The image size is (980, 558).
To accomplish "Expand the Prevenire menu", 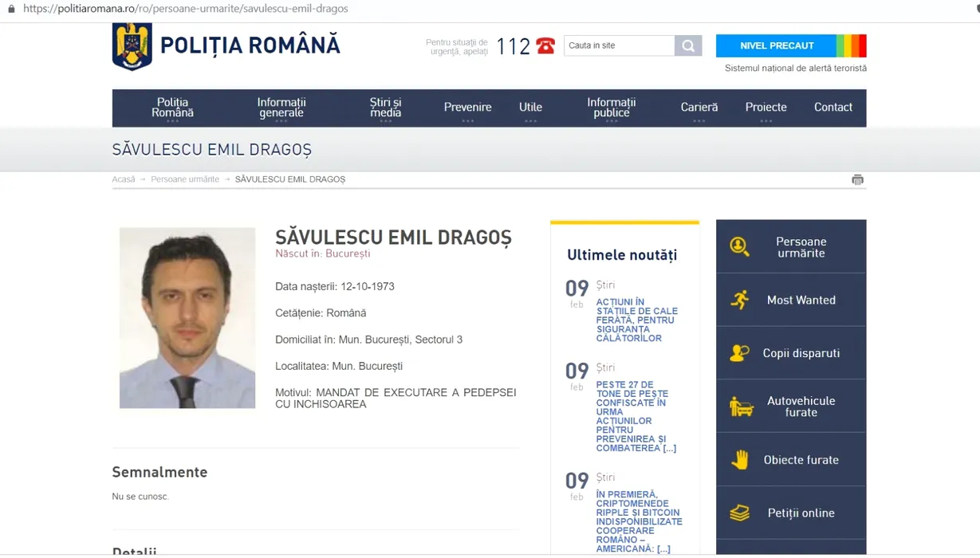I will tap(467, 108).
